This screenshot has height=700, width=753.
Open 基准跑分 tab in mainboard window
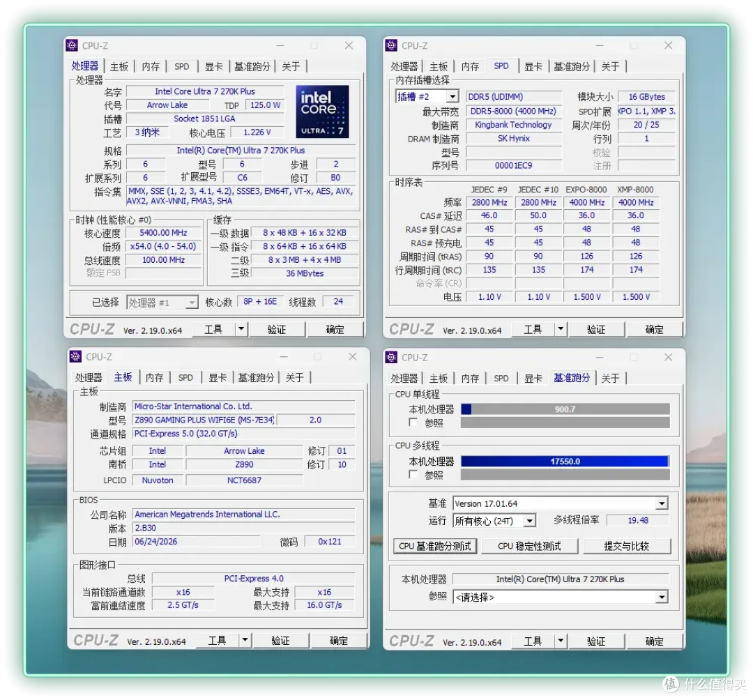(x=256, y=377)
